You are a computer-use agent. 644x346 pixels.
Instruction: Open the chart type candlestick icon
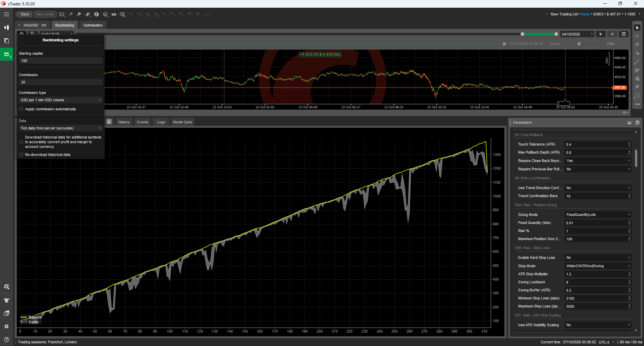(88, 14)
